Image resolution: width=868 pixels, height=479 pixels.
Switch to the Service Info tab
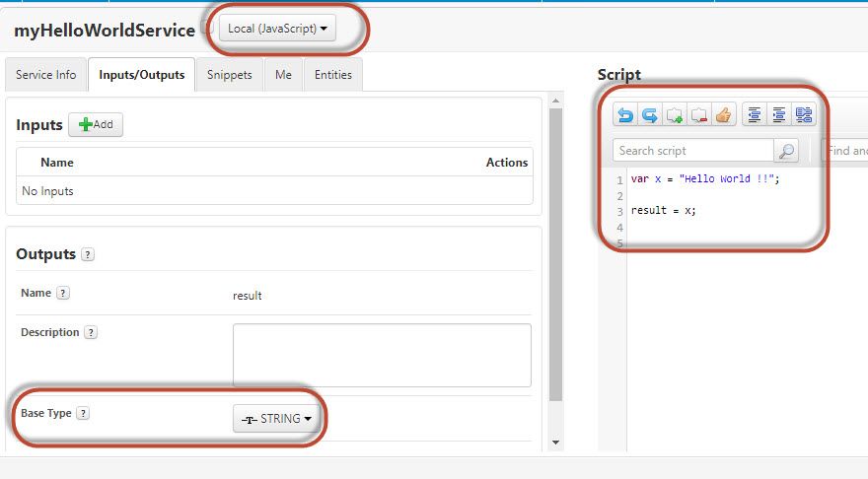(x=46, y=75)
